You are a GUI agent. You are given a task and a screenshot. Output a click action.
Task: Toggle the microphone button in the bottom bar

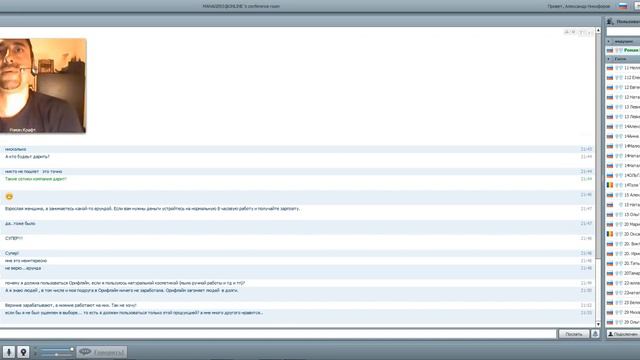(x=9, y=352)
